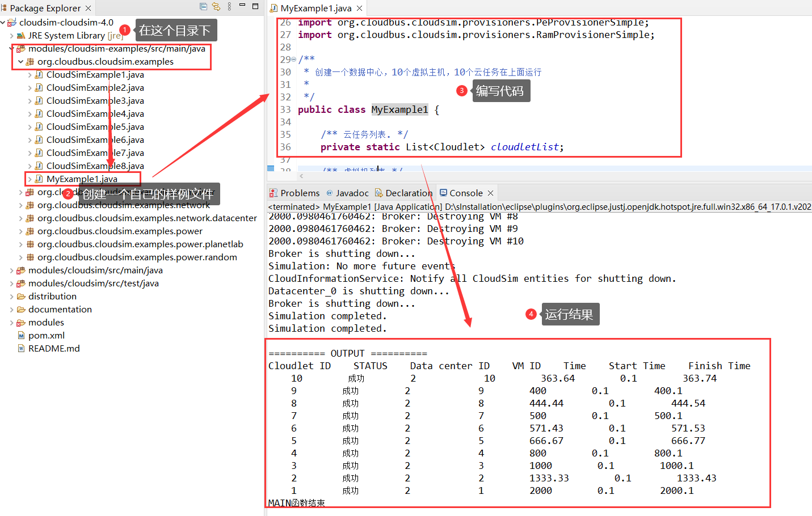Close the MyExample1.java editor tab
Image resolution: width=812 pixels, height=516 pixels.
coord(359,8)
